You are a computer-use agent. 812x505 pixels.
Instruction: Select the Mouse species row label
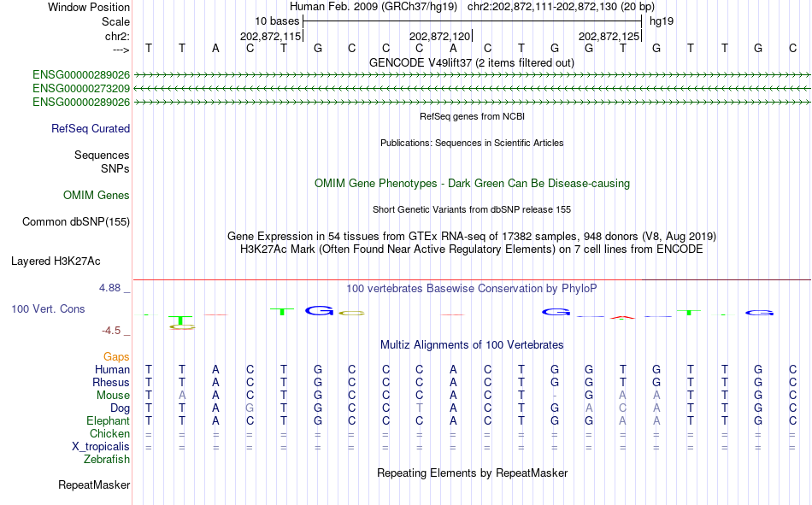point(113,395)
